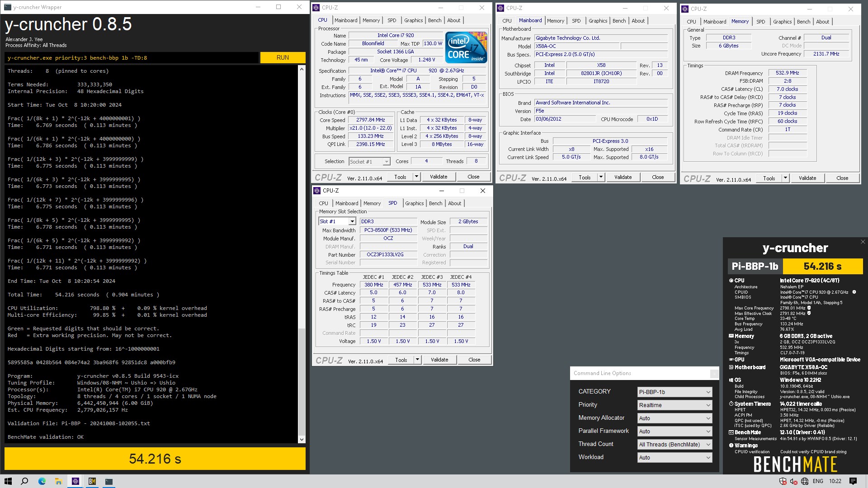
Task: Activate the BenchMate taskbar icon
Action: pyautogui.click(x=92, y=481)
